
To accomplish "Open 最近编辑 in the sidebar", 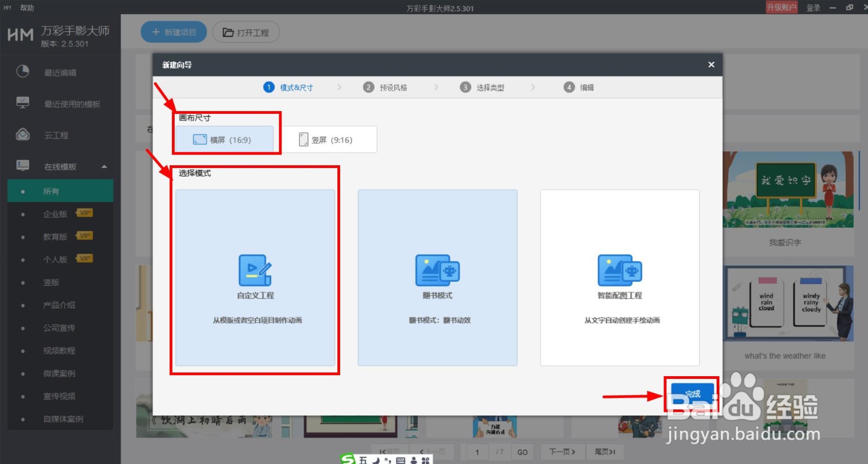I will [60, 72].
